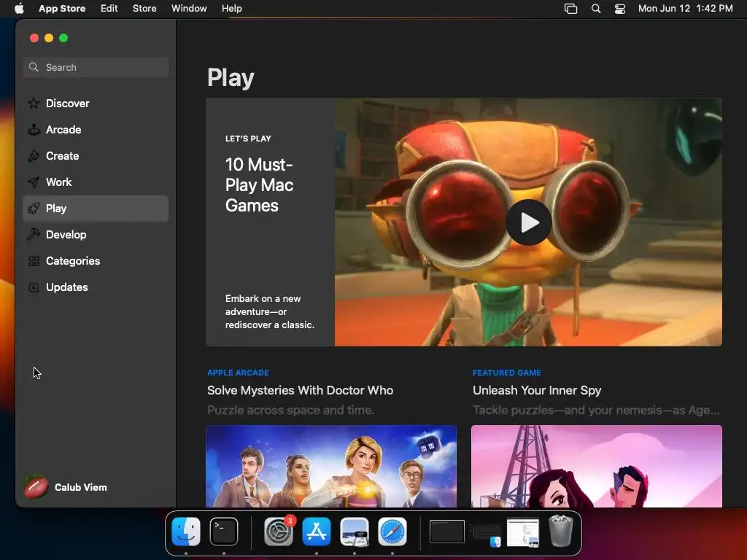Open Calub Viem account name
Viewport: 747px width, 560px height.
(x=80, y=487)
